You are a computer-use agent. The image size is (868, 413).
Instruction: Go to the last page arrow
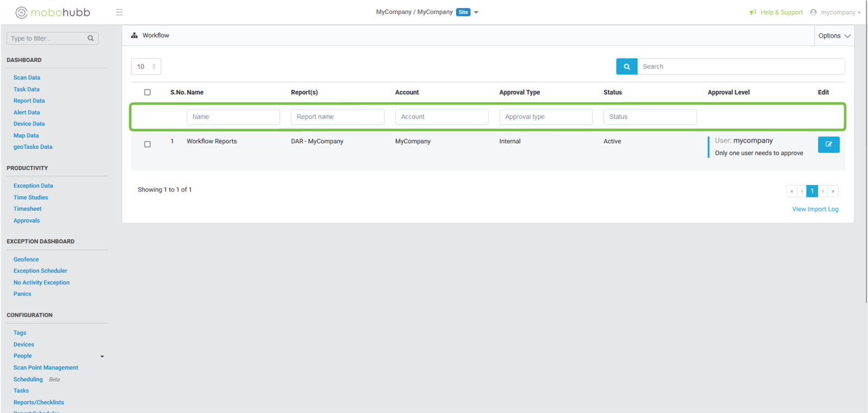click(833, 191)
